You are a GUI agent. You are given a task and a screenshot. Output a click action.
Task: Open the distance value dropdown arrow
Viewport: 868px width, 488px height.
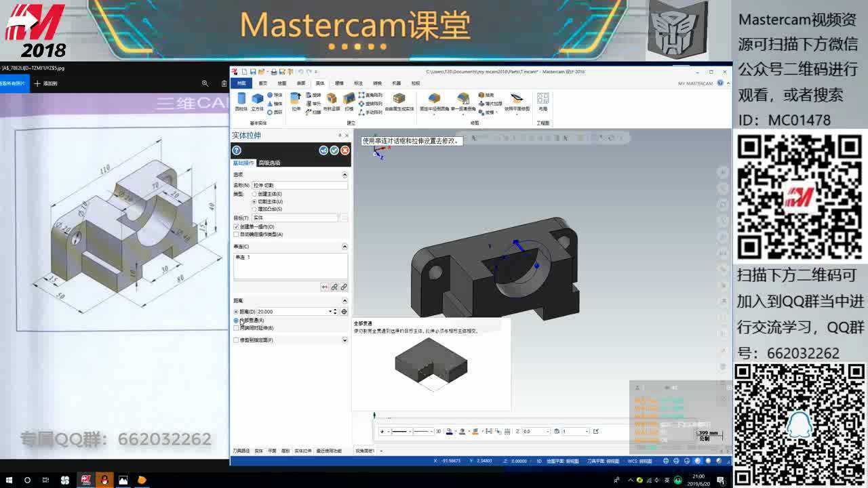[331, 310]
